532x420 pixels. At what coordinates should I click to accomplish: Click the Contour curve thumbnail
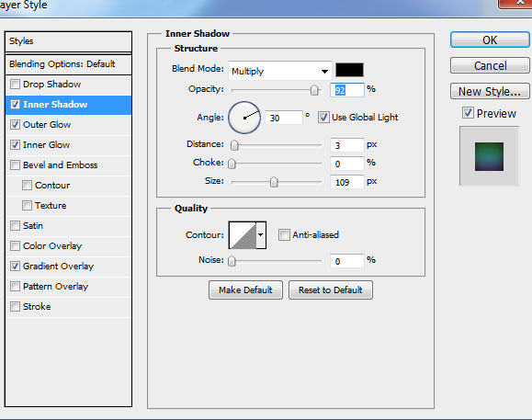(243, 235)
